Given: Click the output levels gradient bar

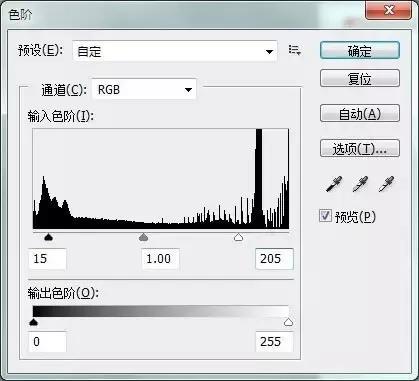Looking at the screenshot, I should [x=161, y=311].
